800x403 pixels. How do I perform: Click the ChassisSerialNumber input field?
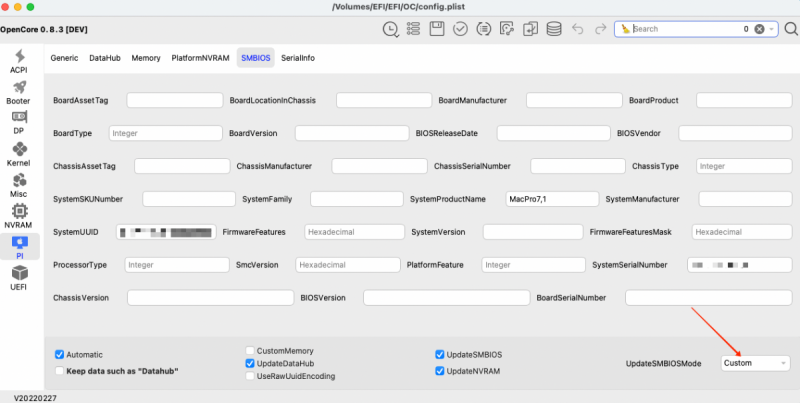(578, 166)
